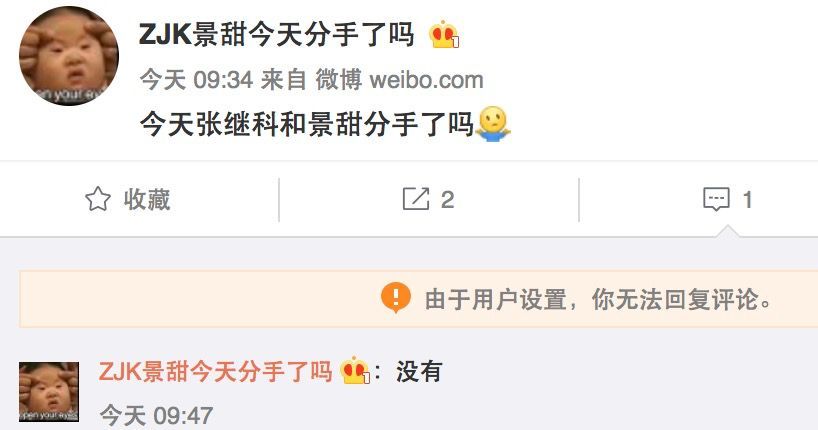Click the 收藏 favorite label
This screenshot has height=430, width=818.
point(147,199)
